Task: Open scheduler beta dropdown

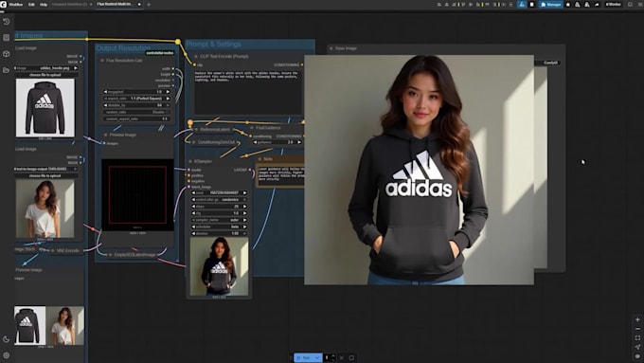Action: [219, 227]
